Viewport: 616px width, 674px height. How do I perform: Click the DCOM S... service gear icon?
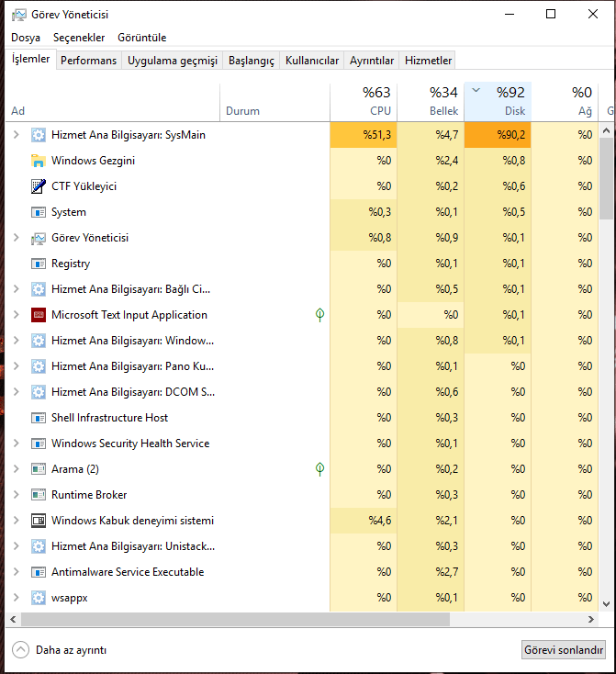coord(39,392)
